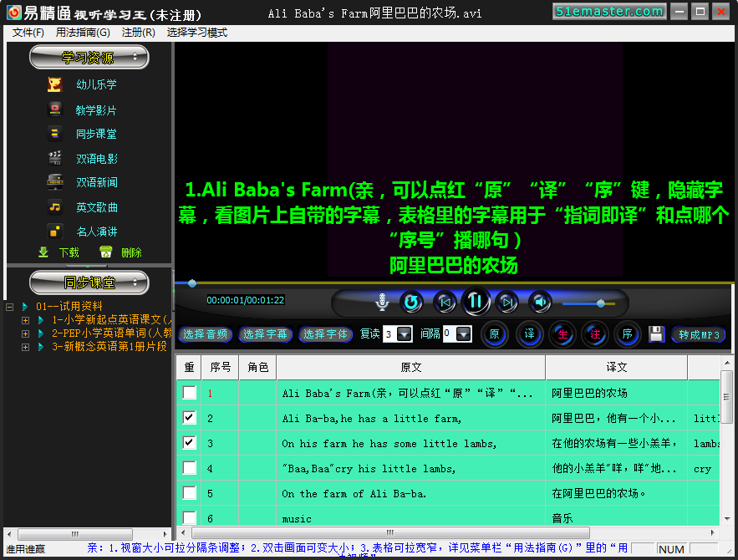The image size is (738, 560).
Task: Check the repeat box for row 4
Action: click(190, 468)
